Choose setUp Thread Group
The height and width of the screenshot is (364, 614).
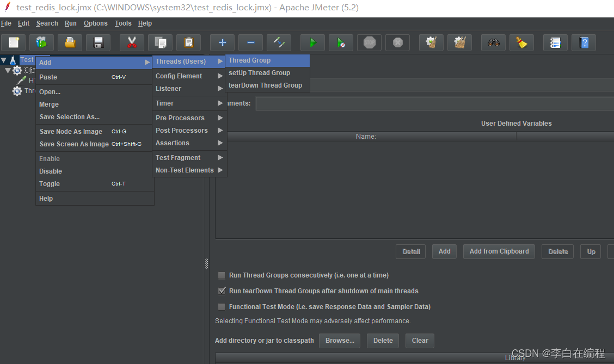point(267,73)
